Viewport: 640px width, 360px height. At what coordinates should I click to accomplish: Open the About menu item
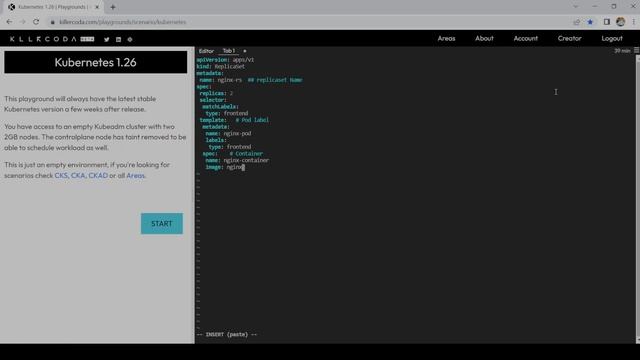tap(484, 38)
